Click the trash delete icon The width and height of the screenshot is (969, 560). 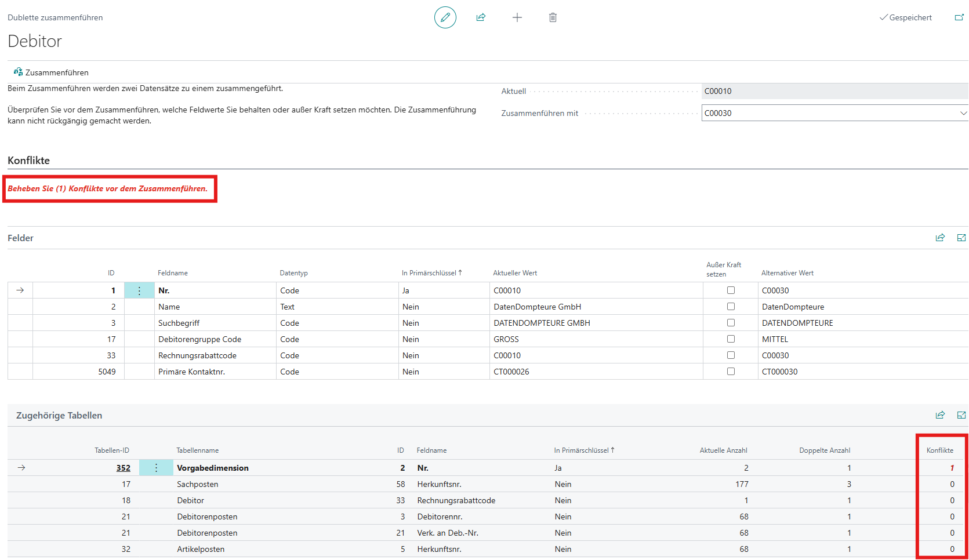[x=553, y=17]
